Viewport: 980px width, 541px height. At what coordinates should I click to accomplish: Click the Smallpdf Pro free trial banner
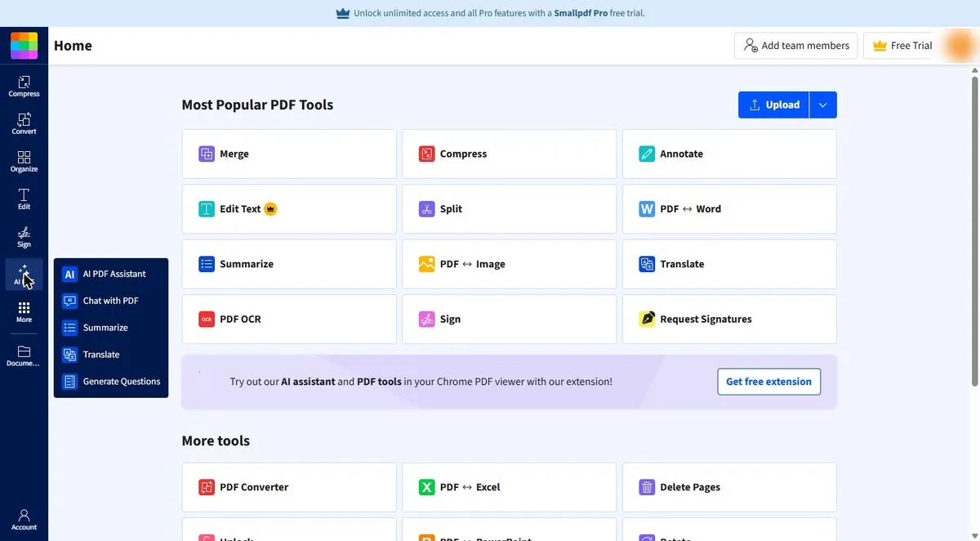coord(490,13)
